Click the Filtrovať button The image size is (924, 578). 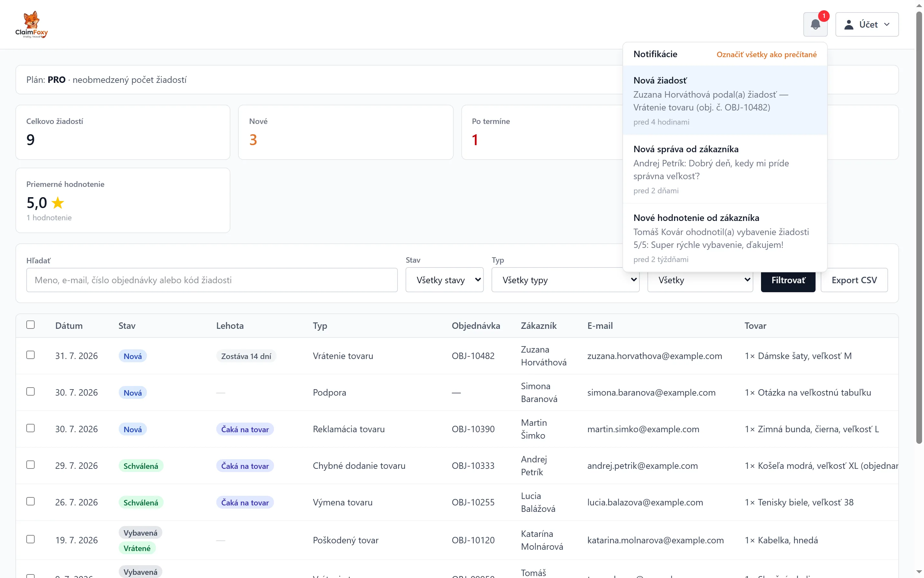point(788,281)
